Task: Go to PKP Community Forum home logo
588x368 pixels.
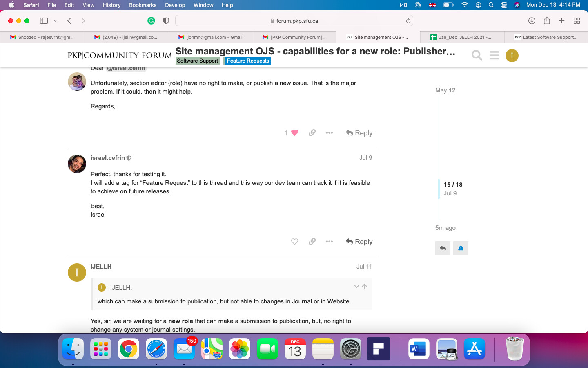Action: click(x=120, y=55)
